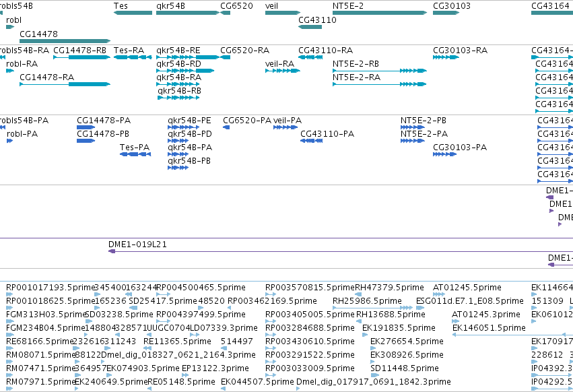The image size is (573, 392).
Task: Click transcript robl-RA
Action: 10,71
